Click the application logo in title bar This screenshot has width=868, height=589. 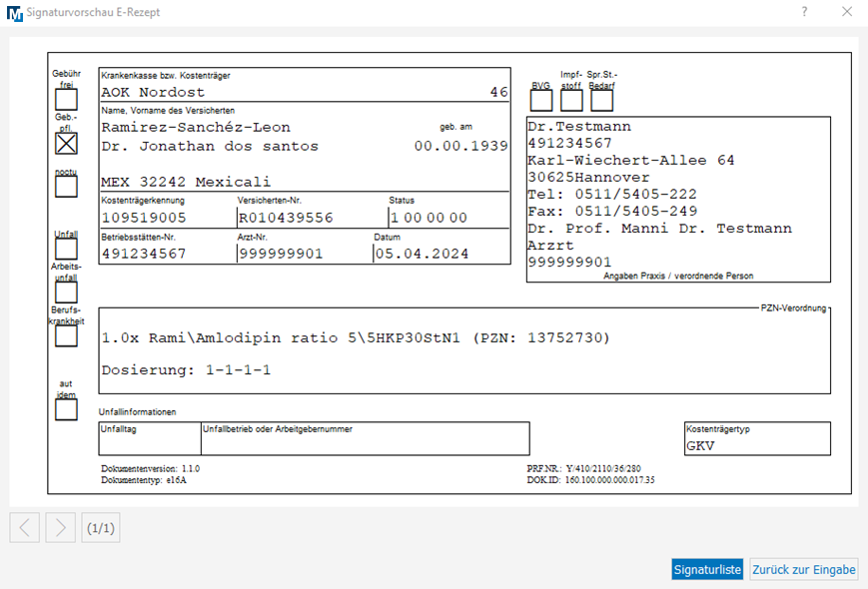pos(15,13)
